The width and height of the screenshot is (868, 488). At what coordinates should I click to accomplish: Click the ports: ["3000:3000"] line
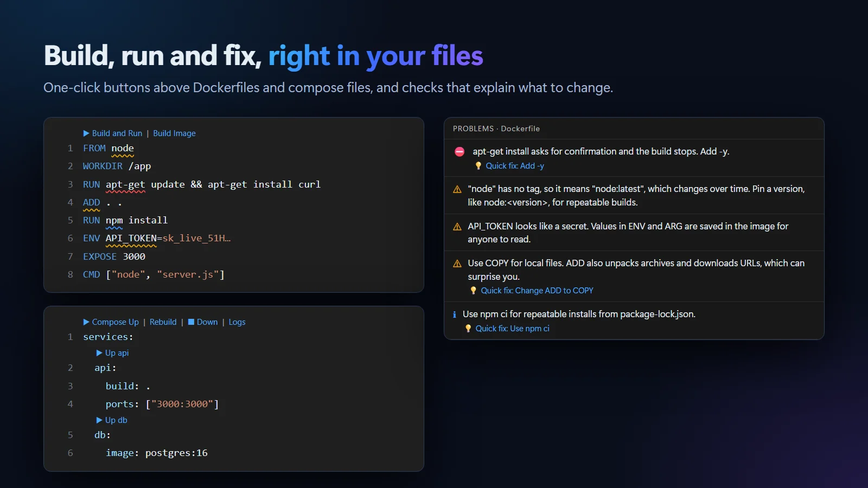[162, 404]
